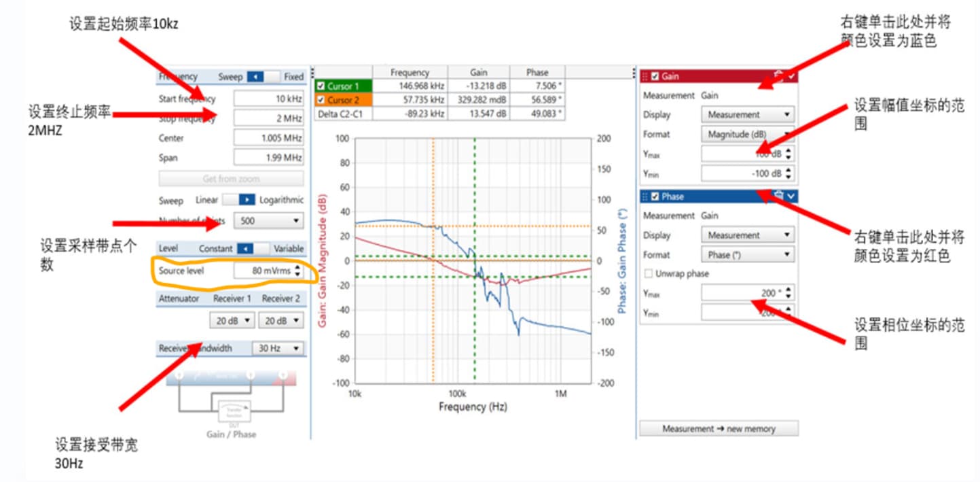Click the Source level stepper arrows
The height and width of the screenshot is (482, 980).
(298, 271)
